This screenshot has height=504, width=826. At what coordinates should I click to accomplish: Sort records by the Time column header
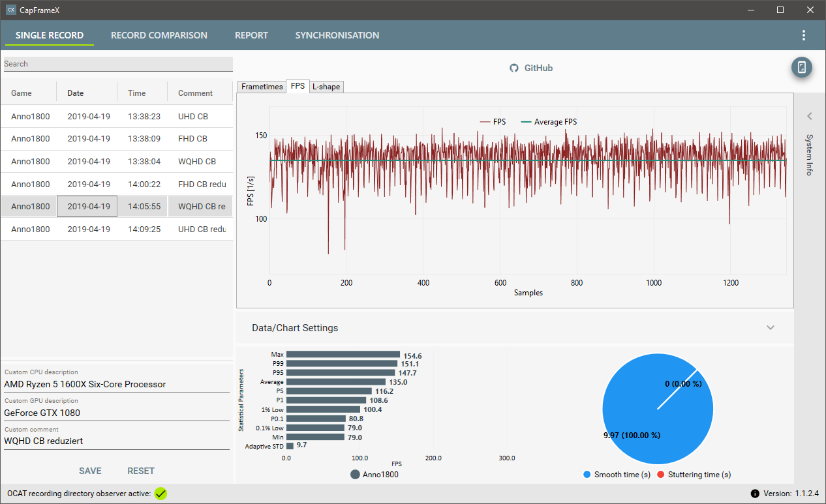click(137, 93)
